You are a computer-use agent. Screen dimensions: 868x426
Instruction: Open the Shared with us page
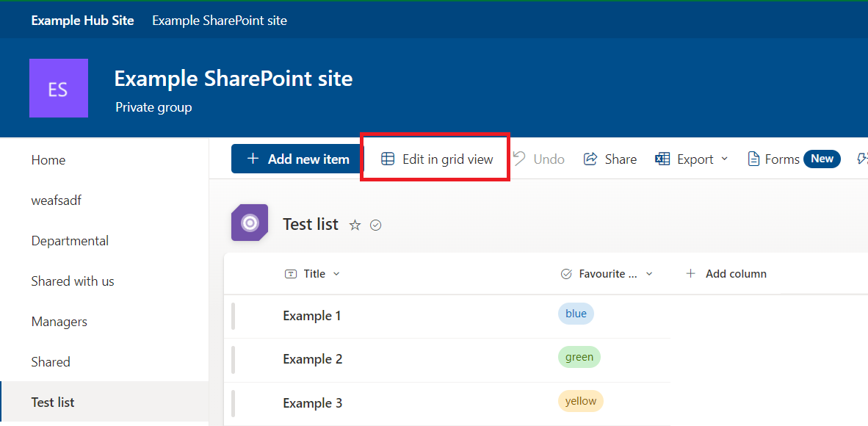tap(73, 281)
